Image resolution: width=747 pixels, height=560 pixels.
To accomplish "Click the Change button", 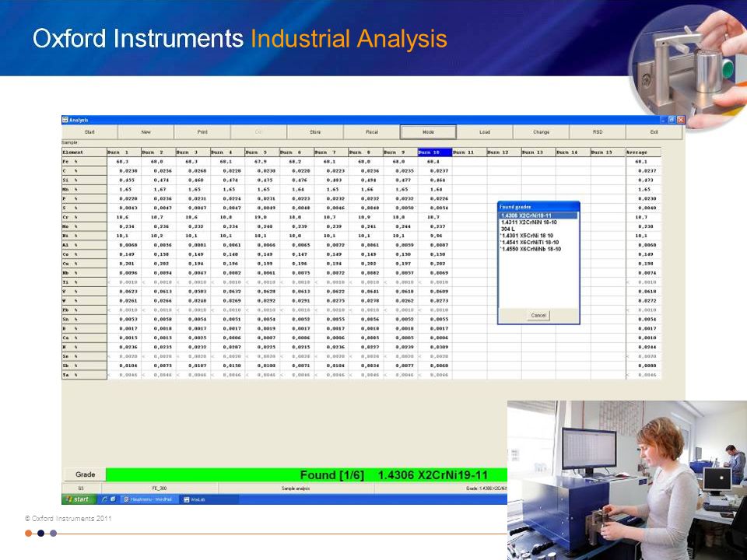I will 541,132.
